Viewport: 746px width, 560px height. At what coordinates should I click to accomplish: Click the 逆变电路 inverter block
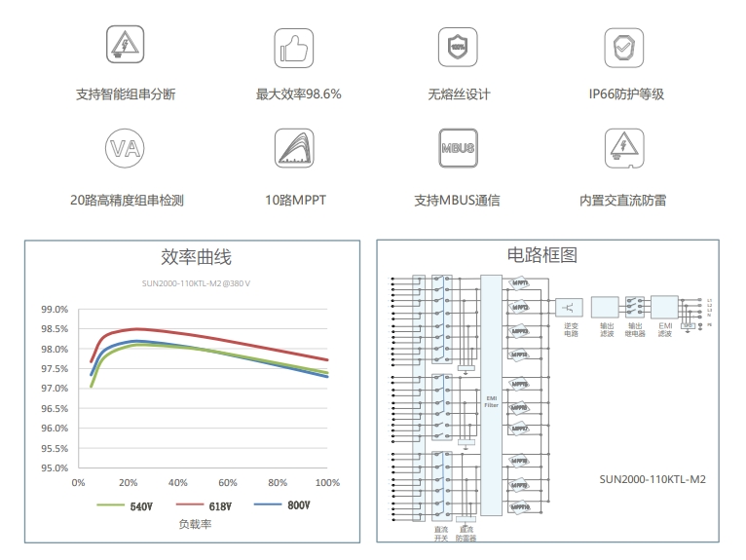[570, 307]
